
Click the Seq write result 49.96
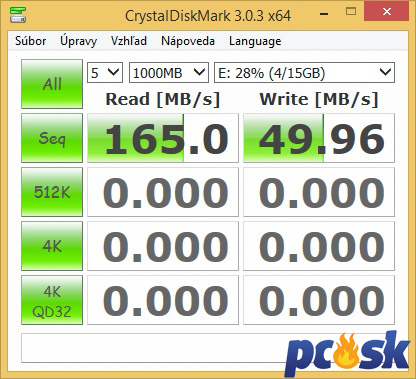tap(319, 138)
